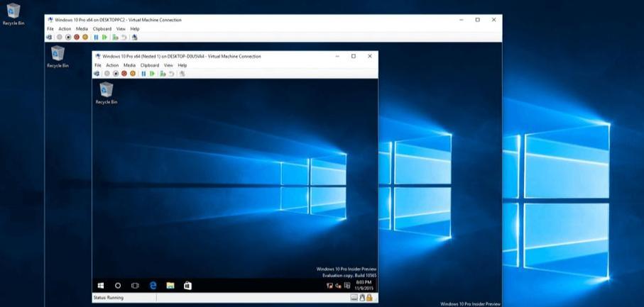Click grey Start icon in Nested 1 toolbar
This screenshot has height=307, width=644.
pos(107,73)
